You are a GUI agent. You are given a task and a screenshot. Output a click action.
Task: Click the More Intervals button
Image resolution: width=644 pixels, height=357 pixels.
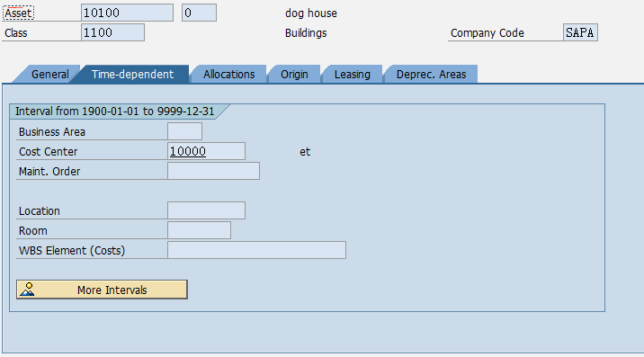point(102,290)
